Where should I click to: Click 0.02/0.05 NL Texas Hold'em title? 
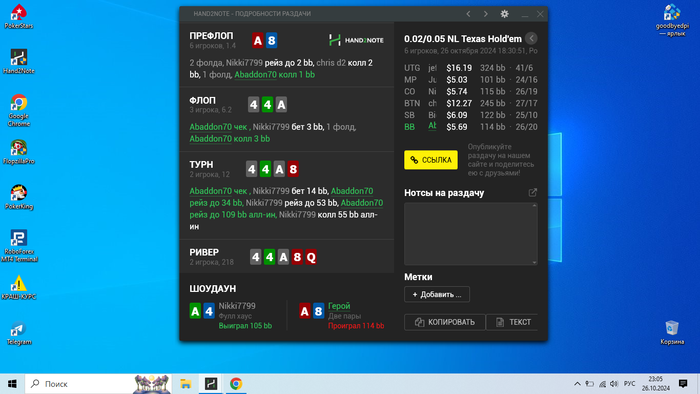[x=463, y=39]
